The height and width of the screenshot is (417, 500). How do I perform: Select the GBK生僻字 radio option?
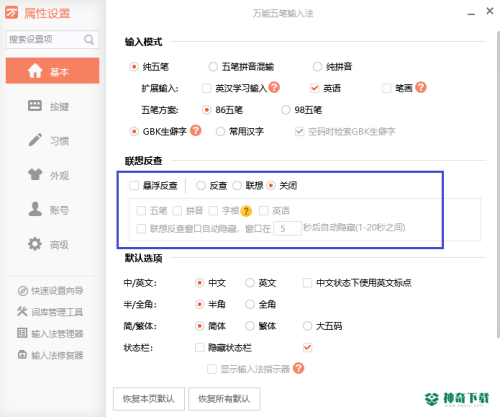pos(134,131)
